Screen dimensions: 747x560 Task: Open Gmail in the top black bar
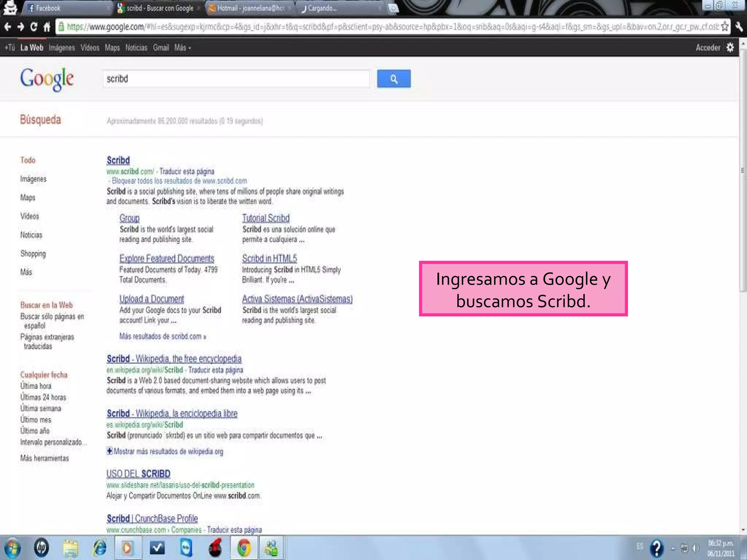pyautogui.click(x=161, y=48)
